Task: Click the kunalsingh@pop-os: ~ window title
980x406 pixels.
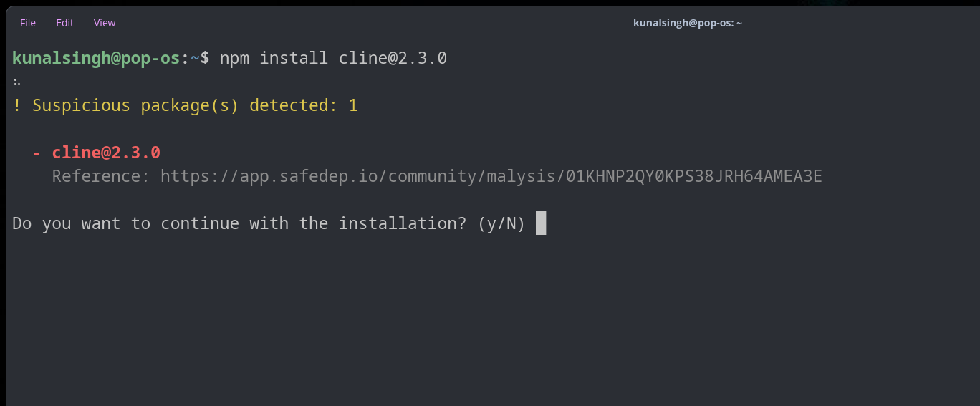Action: (687, 23)
